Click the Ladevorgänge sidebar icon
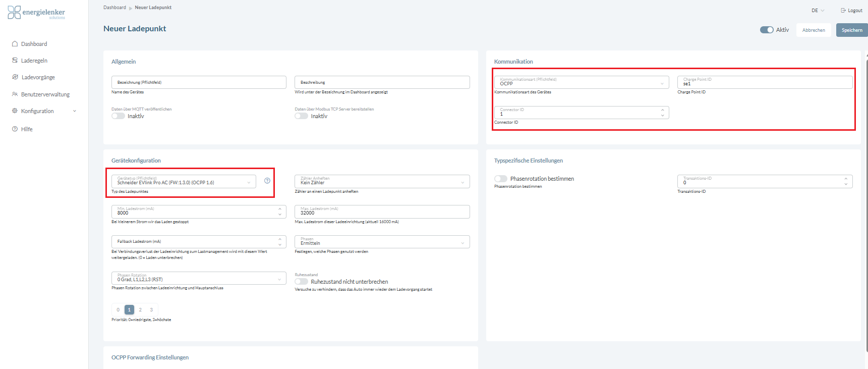This screenshot has width=868, height=369. (x=15, y=77)
